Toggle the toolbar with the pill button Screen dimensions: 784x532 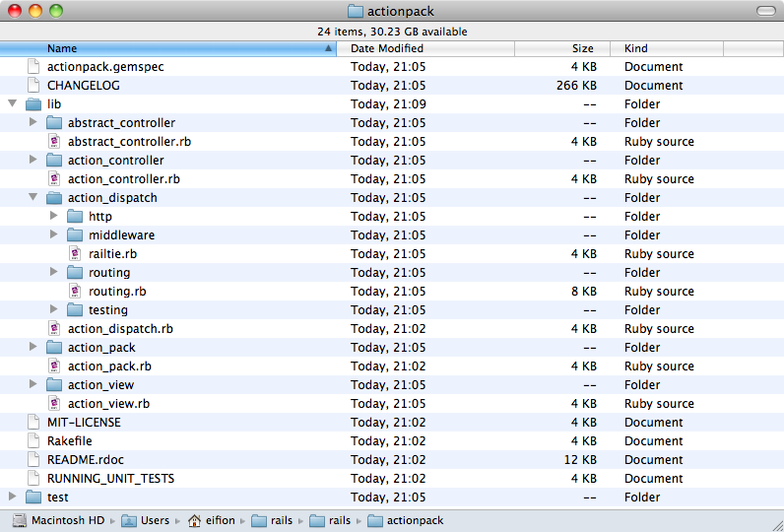click(x=766, y=11)
